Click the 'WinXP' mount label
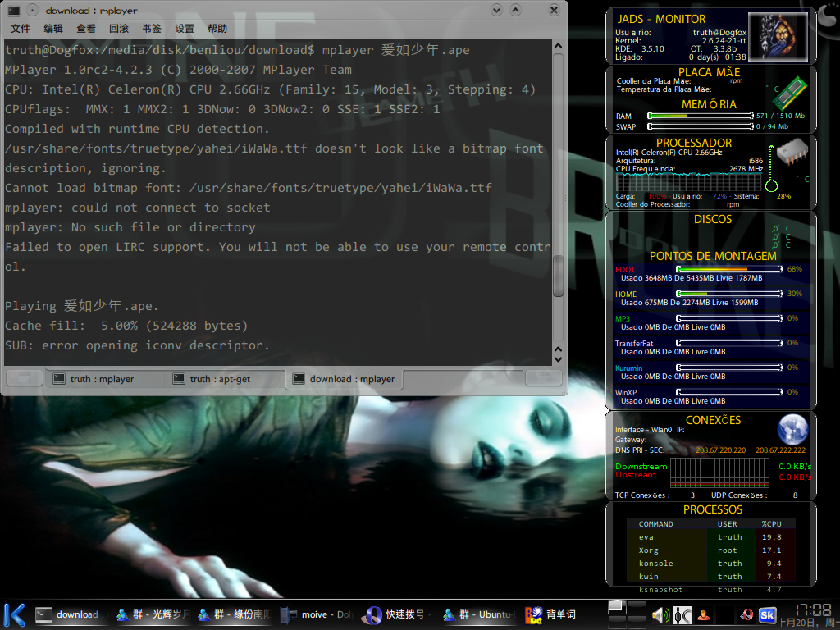840x630 pixels. [x=626, y=393]
